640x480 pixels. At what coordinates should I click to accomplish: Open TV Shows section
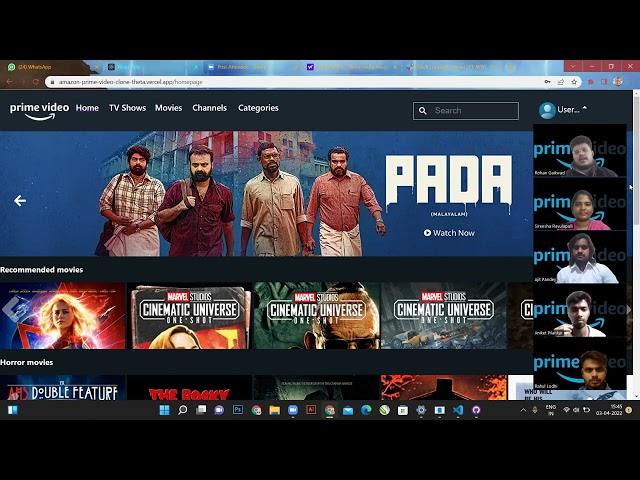[127, 108]
